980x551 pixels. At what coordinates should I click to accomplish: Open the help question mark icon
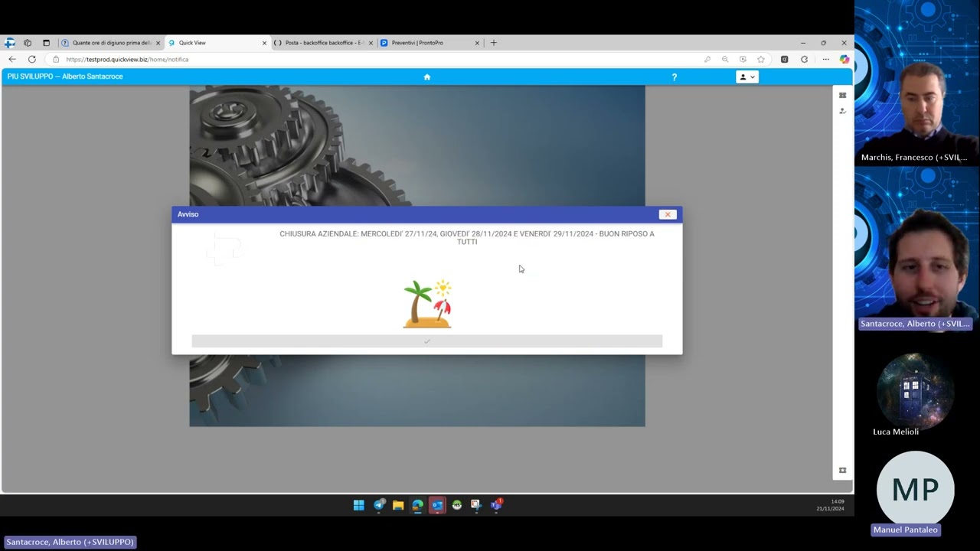[675, 77]
